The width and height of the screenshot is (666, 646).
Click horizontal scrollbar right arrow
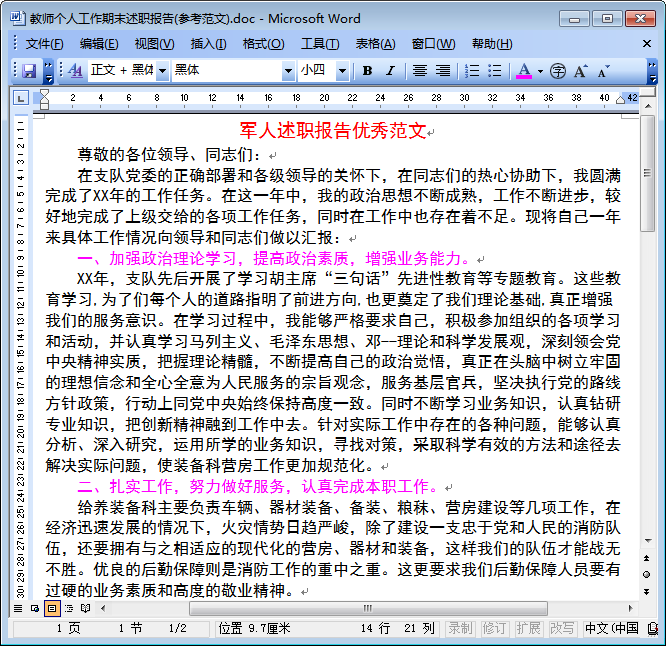(x=631, y=609)
